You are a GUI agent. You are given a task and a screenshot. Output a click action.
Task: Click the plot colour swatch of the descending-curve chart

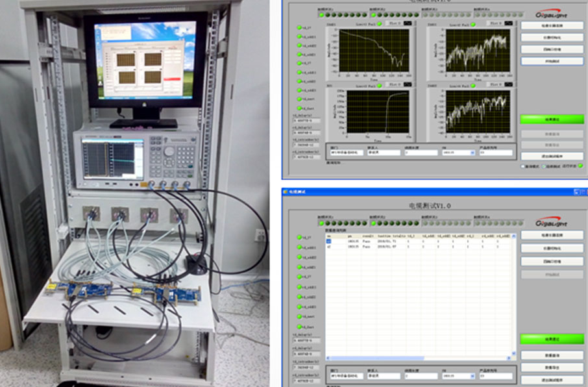pos(408,23)
